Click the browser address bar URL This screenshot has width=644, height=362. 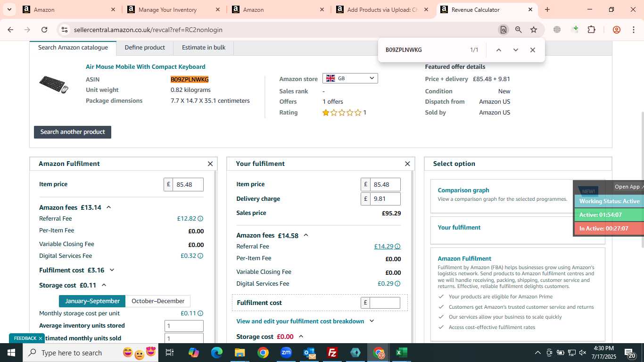(x=148, y=30)
